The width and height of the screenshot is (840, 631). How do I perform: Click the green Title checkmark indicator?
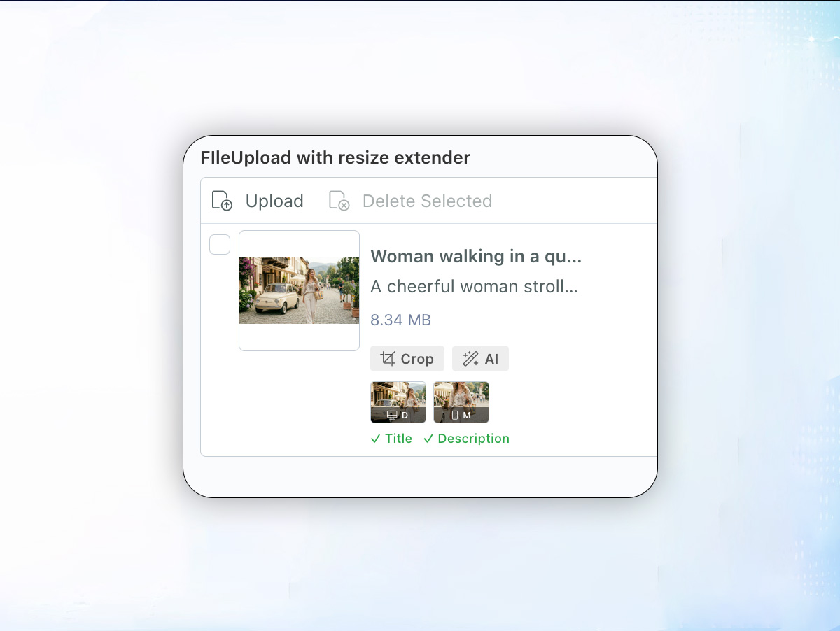tap(391, 439)
